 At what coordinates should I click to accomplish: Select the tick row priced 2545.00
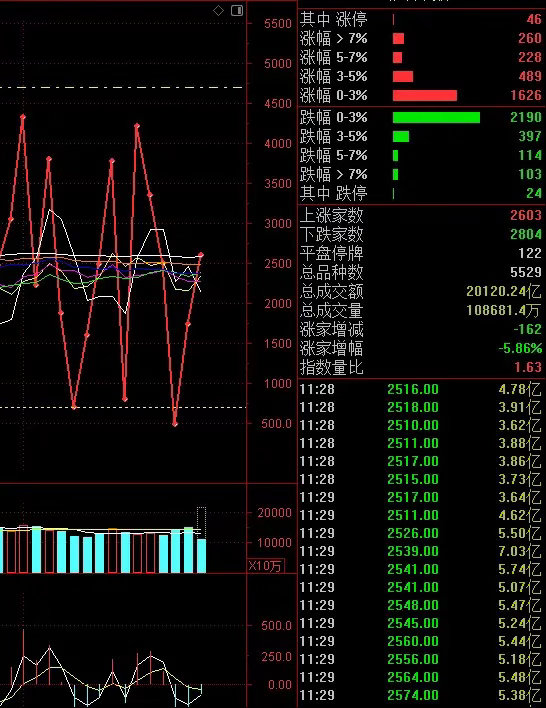[x=421, y=623]
